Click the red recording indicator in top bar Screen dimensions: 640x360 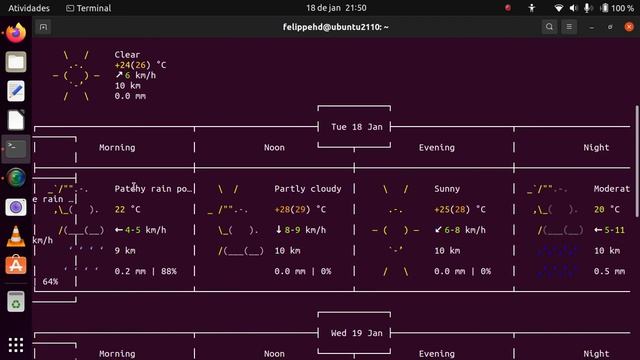pyautogui.click(x=508, y=8)
